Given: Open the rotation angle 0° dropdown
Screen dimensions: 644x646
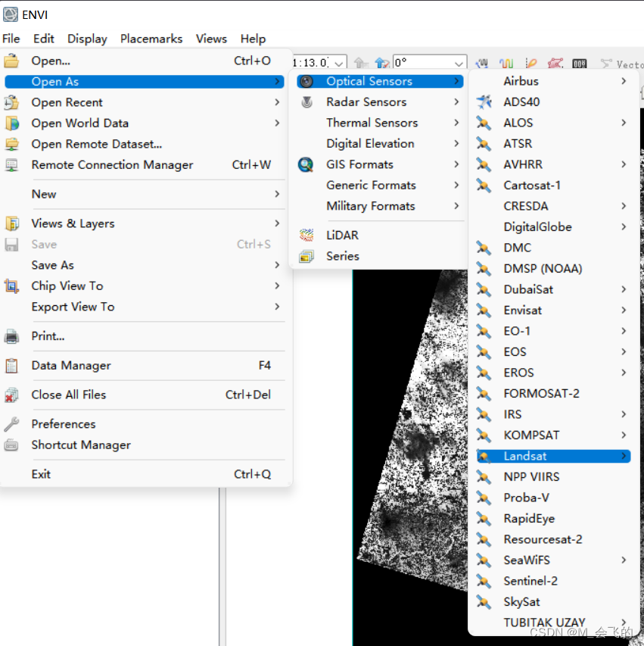Looking at the screenshot, I should pos(459,63).
